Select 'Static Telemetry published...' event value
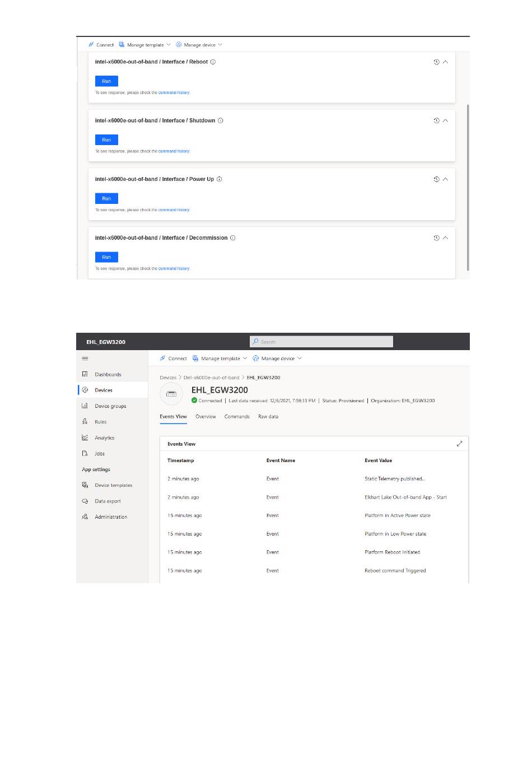The width and height of the screenshot is (532, 777). pyautogui.click(x=395, y=479)
